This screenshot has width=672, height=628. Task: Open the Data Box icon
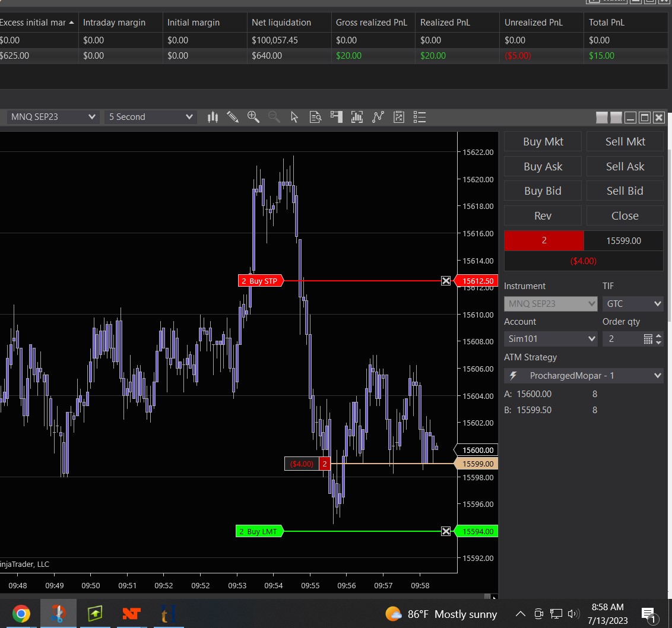(x=315, y=117)
